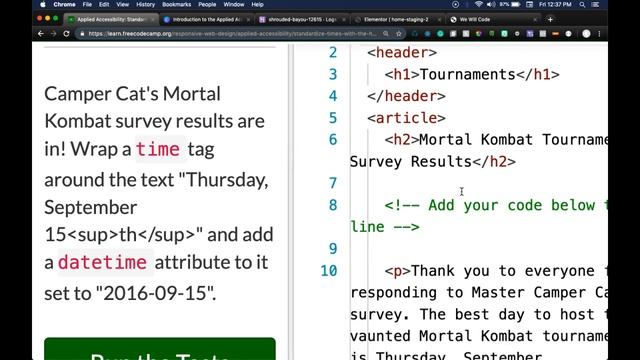This screenshot has width=640, height=360.
Task: Open the Notification Center icon
Action: point(595,4)
